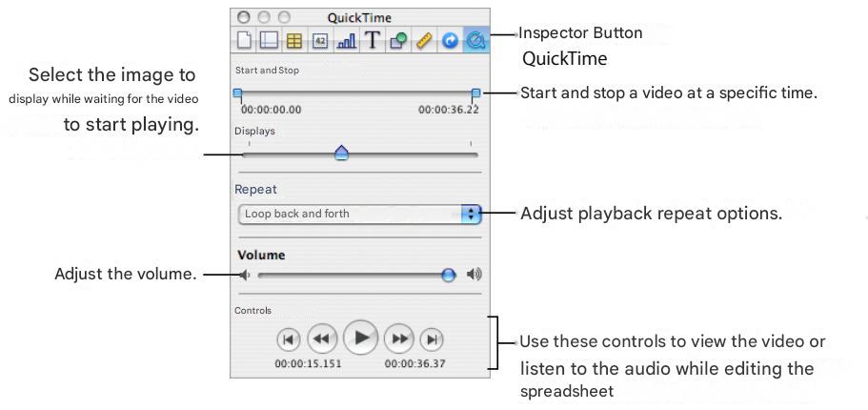Click the current time 00:00:15.151
Viewport: 868px width, 410px height.
pos(309,364)
